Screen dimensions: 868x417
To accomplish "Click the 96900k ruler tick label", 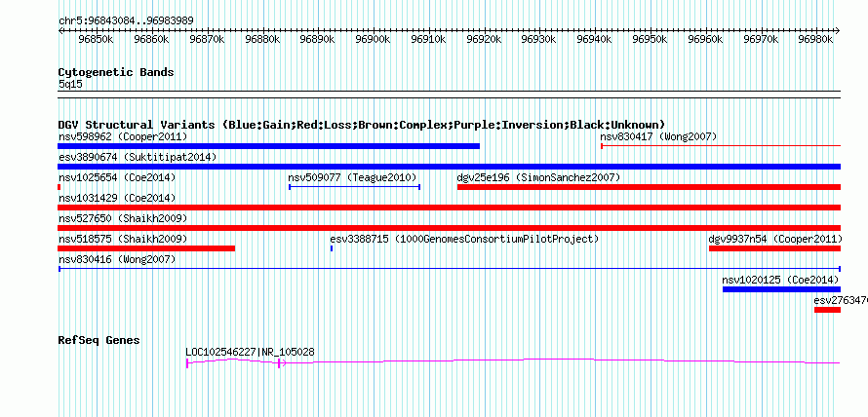I will point(374,40).
